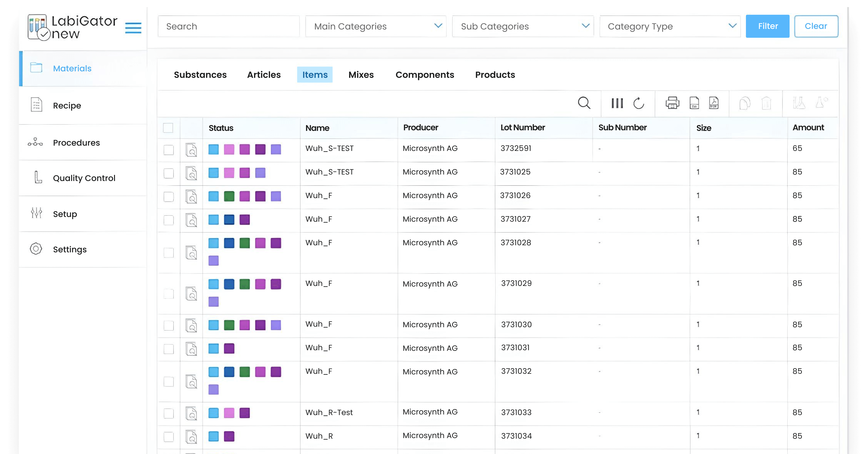Click the greyed double-flask icon
The height and width of the screenshot is (454, 868).
click(799, 103)
